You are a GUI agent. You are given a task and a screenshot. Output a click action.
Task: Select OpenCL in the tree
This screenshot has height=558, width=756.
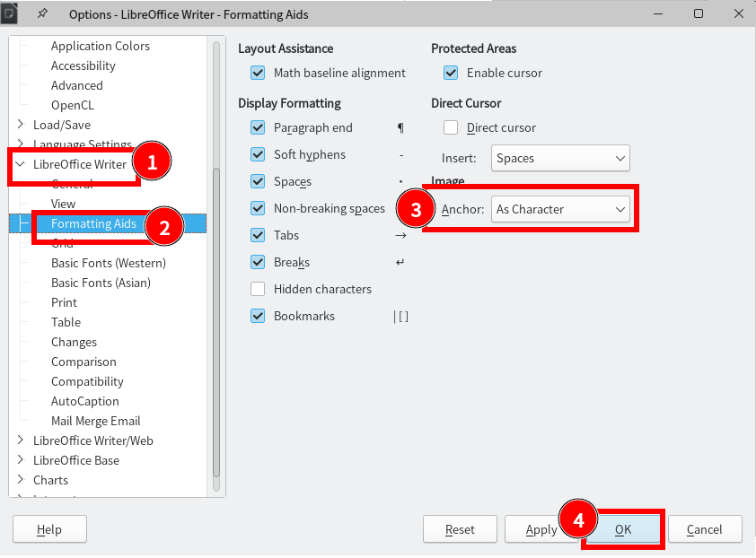(x=73, y=106)
